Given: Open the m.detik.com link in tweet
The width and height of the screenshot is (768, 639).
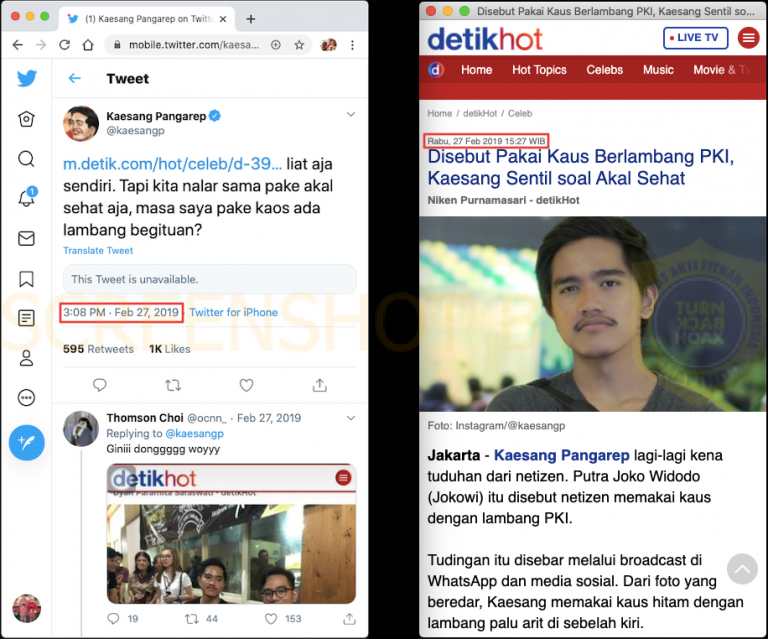Looking at the screenshot, I should 172,164.
